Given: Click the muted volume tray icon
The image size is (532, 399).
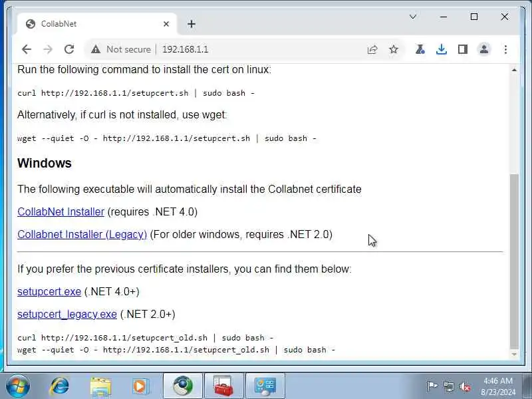Looking at the screenshot, I should click(465, 386).
